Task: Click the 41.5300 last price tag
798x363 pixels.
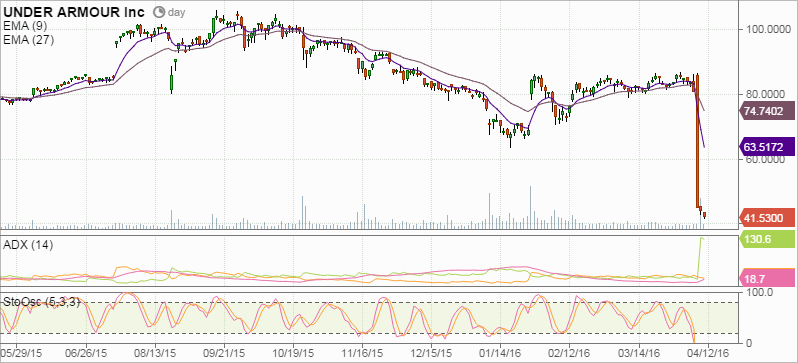Action: (767, 217)
